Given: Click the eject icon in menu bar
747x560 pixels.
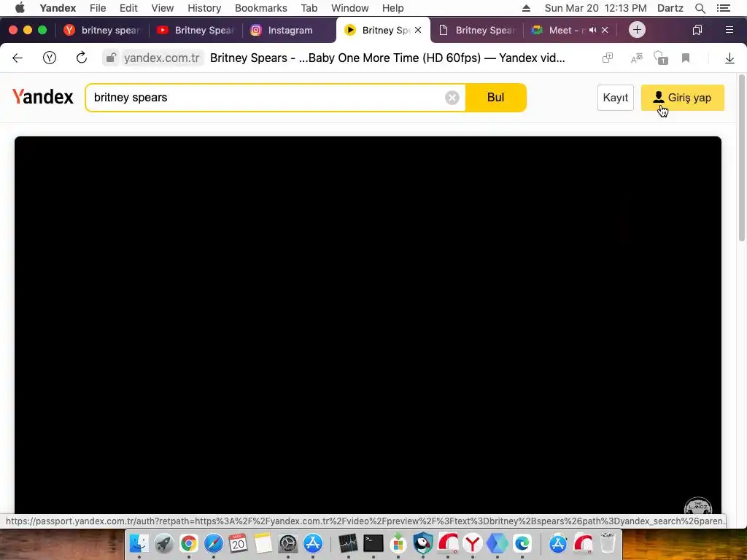Looking at the screenshot, I should tap(526, 8).
